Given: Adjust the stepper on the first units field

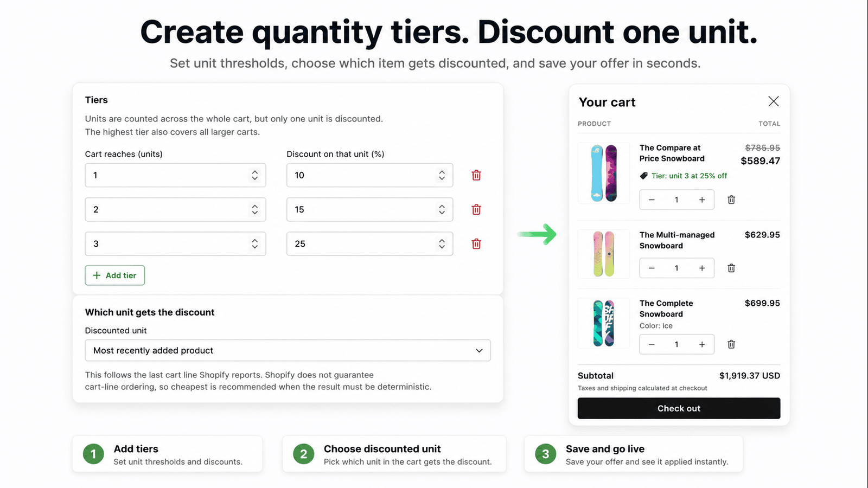Looking at the screenshot, I should (254, 175).
